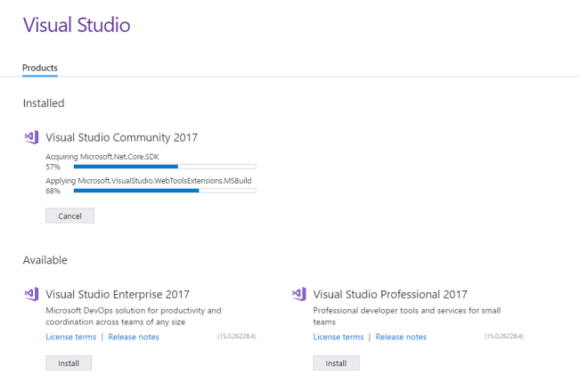
Task: Click the Professional version number text
Action: [x=503, y=337]
